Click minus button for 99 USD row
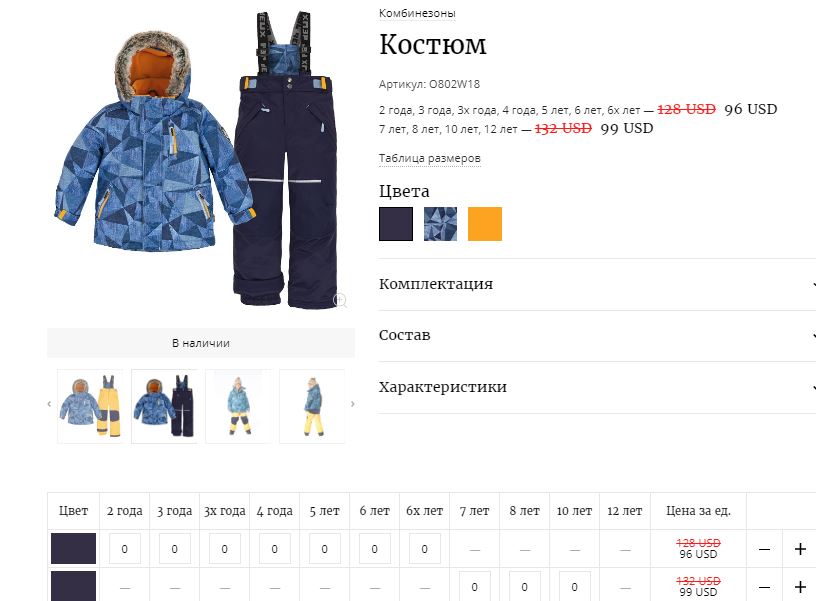The image size is (816, 601). [764, 587]
